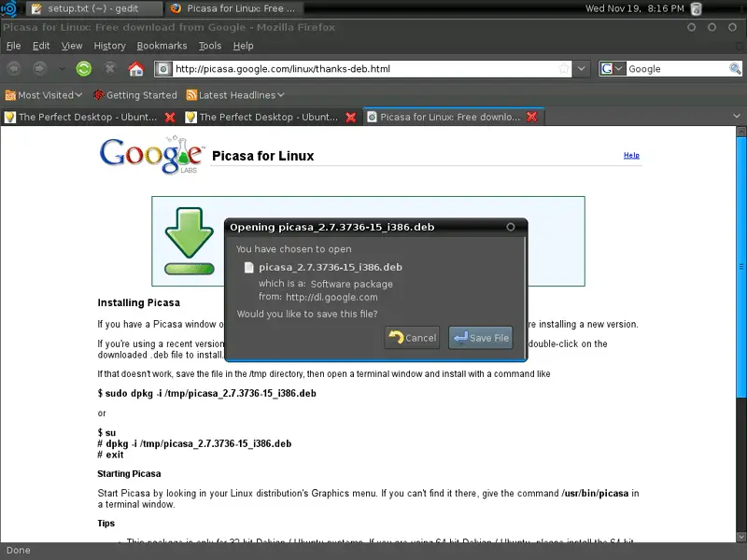Viewport: 747px width, 560px height.
Task: Open the Edit menu
Action: 41,46
